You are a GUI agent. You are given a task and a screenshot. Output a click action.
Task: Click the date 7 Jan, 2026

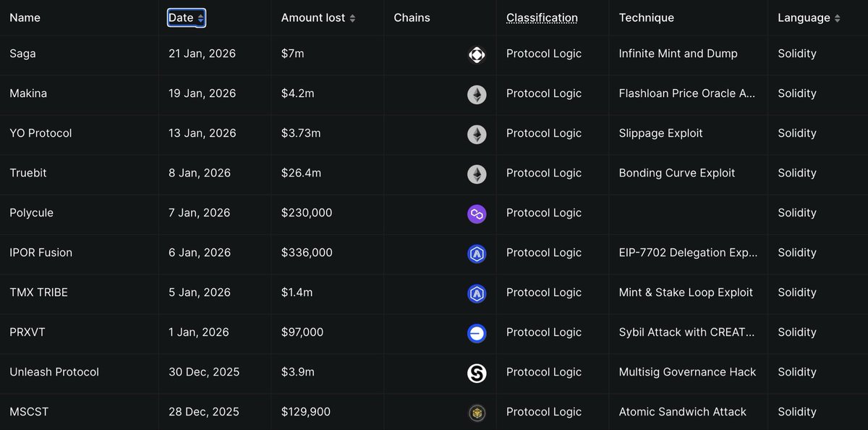pos(199,213)
